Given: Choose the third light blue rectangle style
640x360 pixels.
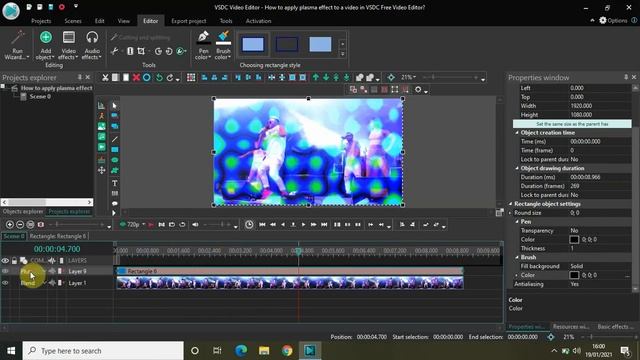Looking at the screenshot, I should pyautogui.click(x=320, y=44).
